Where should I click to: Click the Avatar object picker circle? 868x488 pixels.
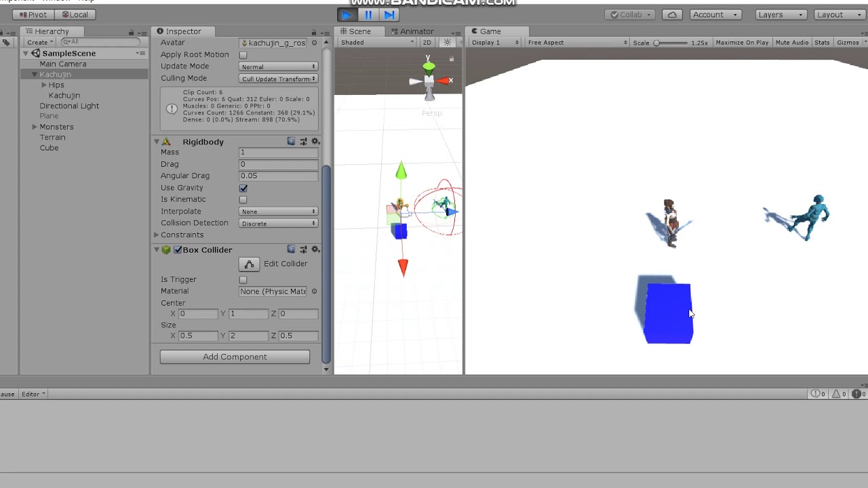tap(314, 43)
